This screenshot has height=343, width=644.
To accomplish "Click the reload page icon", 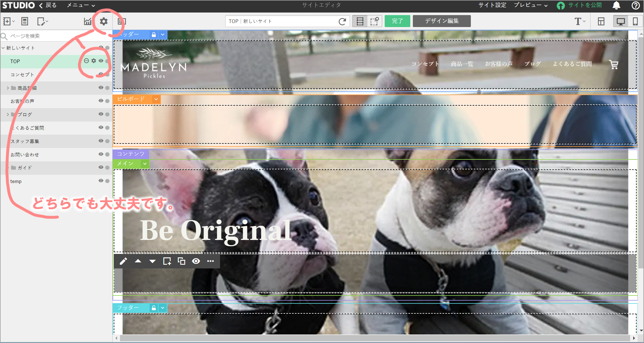I will pos(342,21).
